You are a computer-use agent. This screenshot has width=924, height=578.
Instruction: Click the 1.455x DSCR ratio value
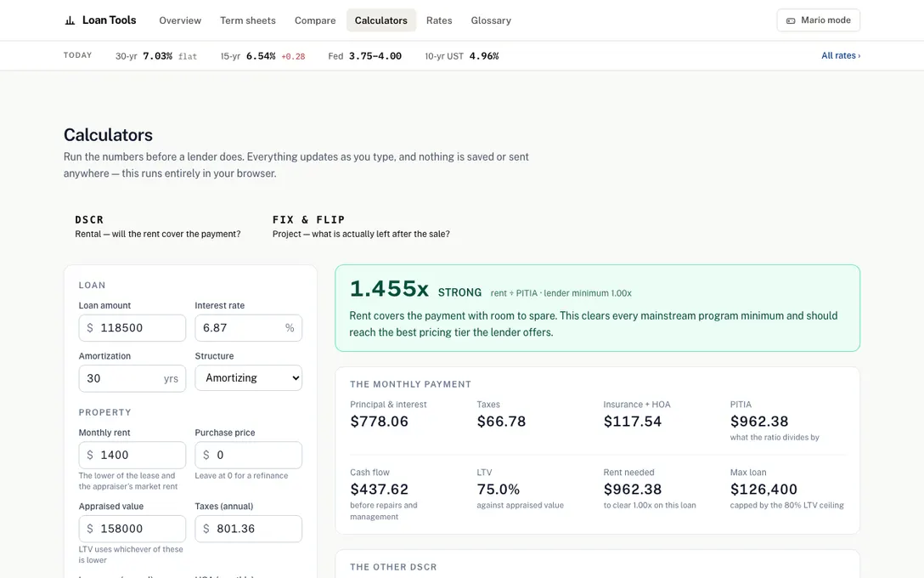coord(389,289)
